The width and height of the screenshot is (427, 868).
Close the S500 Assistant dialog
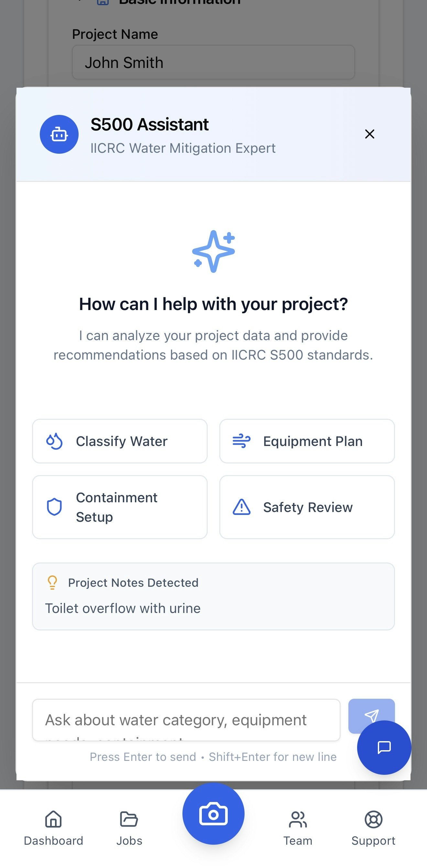(x=370, y=134)
